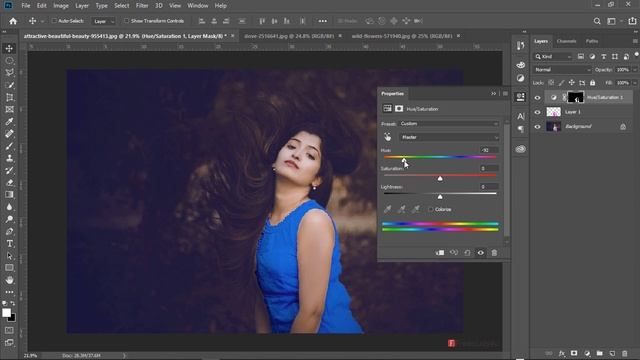Select the Clone Stamp tool
Screen dimensions: 640x360
point(9,158)
